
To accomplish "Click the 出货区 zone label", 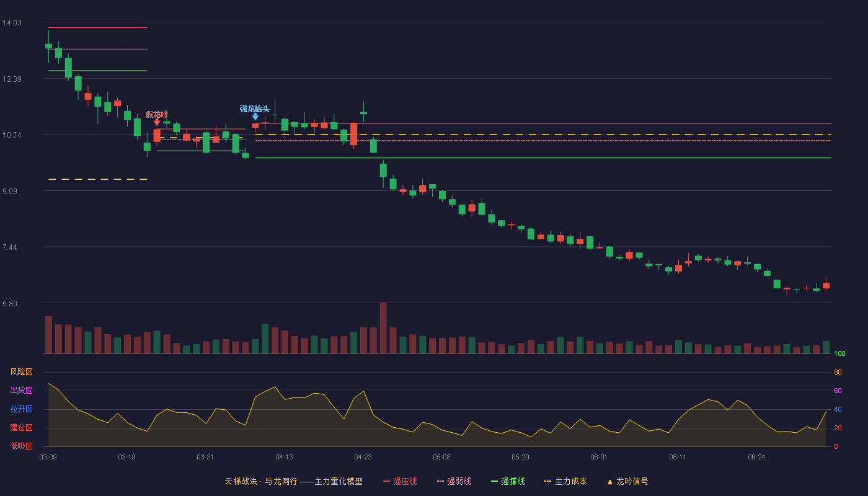I will [22, 391].
